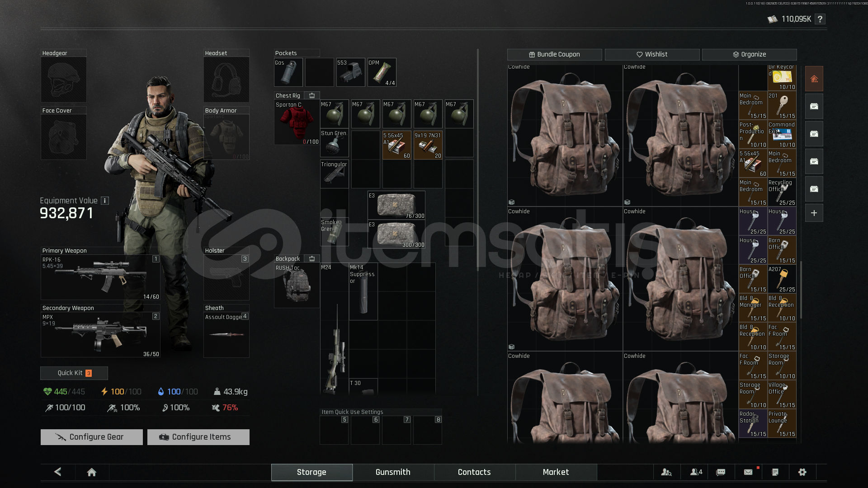
Task: Select the Body Armor slot
Action: point(226,137)
